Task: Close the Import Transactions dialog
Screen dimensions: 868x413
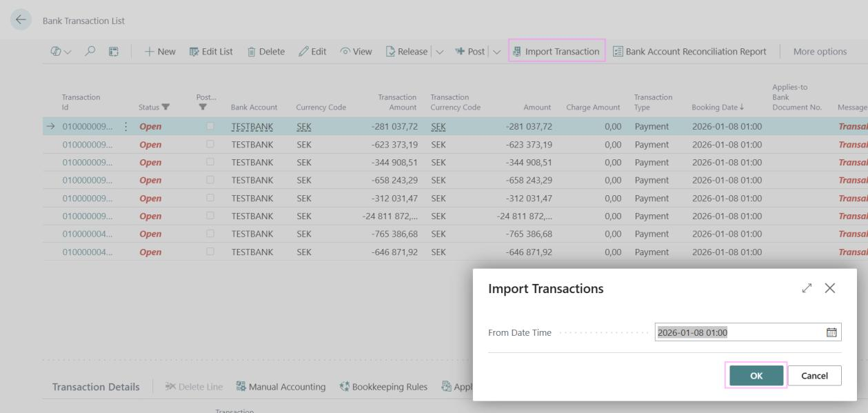Action: tap(830, 288)
